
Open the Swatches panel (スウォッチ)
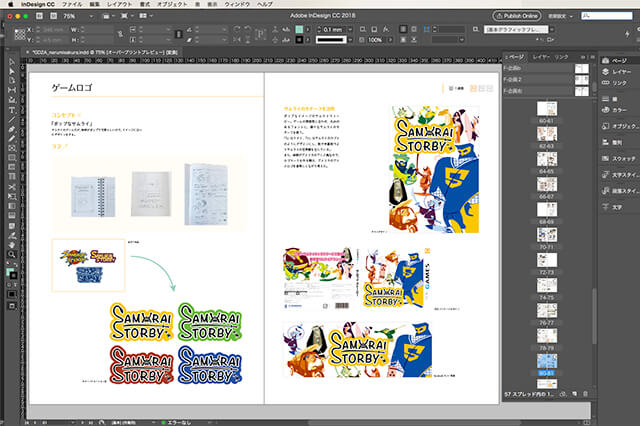click(621, 159)
